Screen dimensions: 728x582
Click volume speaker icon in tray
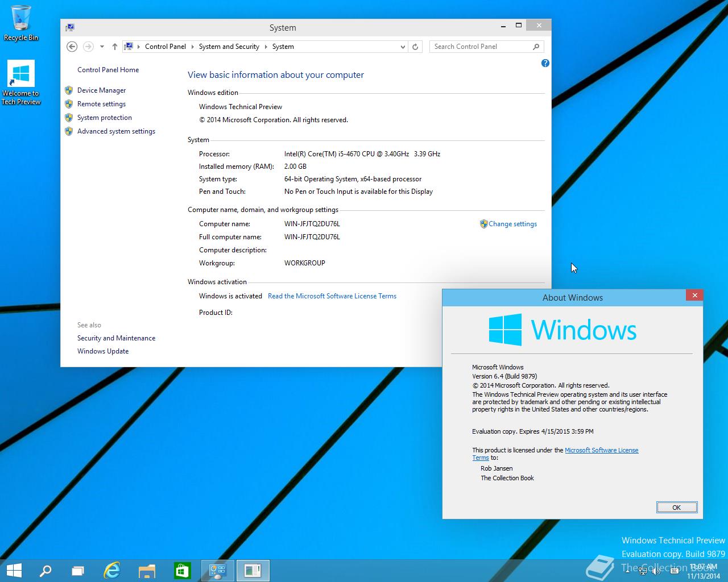[656, 571]
